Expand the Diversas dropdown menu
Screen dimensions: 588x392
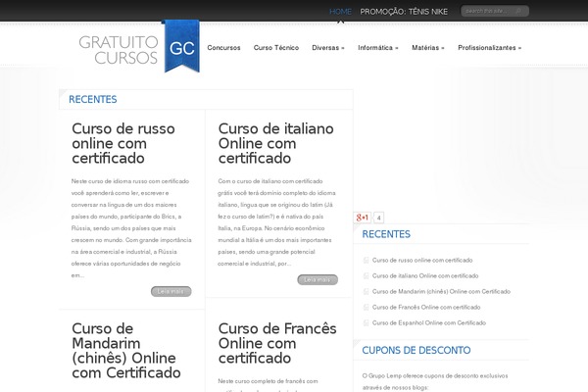[x=328, y=48]
